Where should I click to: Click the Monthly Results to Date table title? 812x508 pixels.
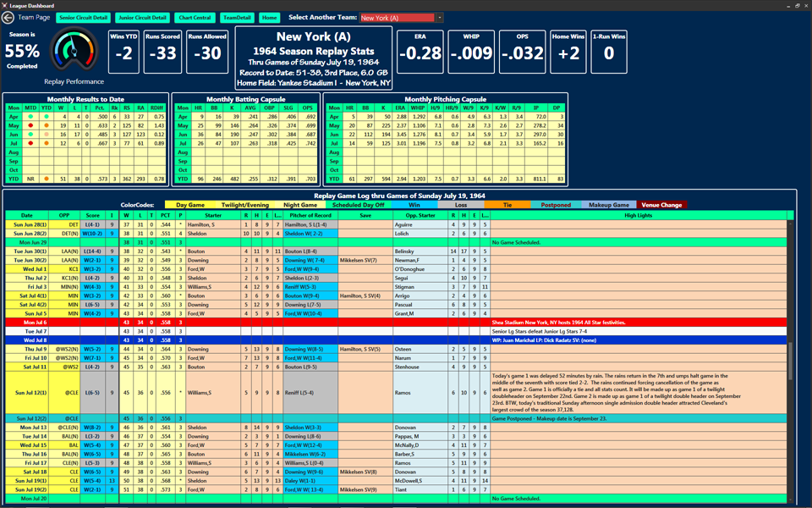click(85, 99)
